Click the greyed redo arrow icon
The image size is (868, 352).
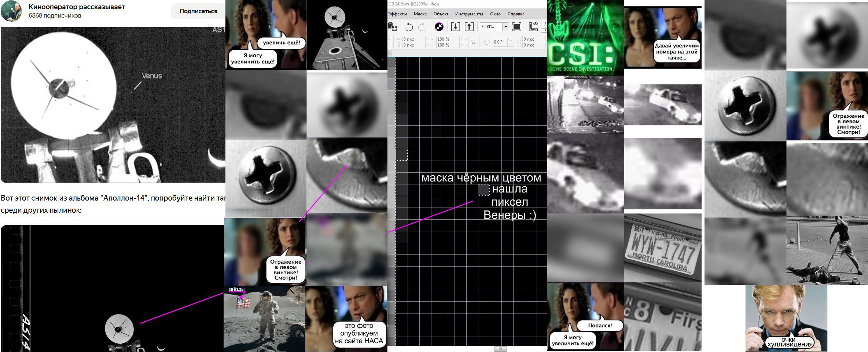click(x=422, y=27)
